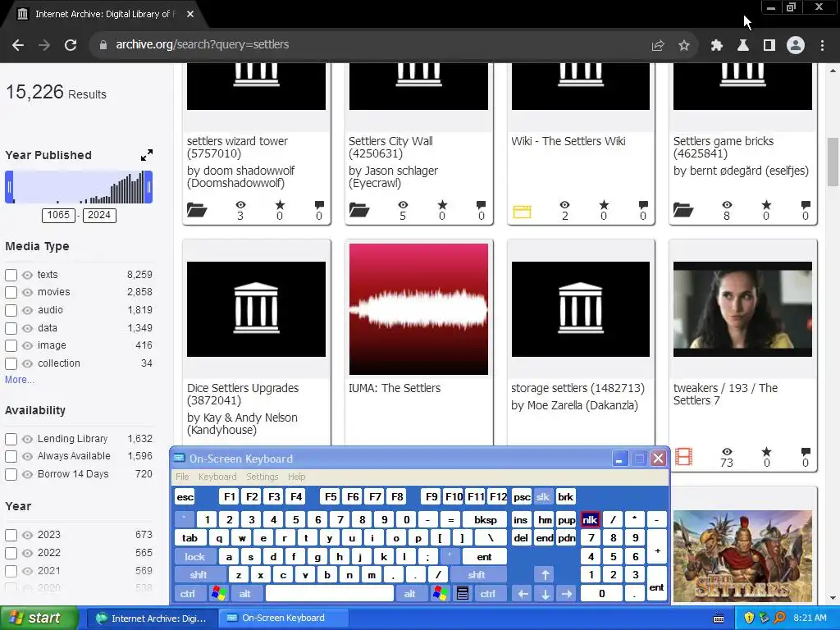Click the web archive icon on Settlers Wiki card
The width and height of the screenshot is (840, 630).
coord(522,212)
